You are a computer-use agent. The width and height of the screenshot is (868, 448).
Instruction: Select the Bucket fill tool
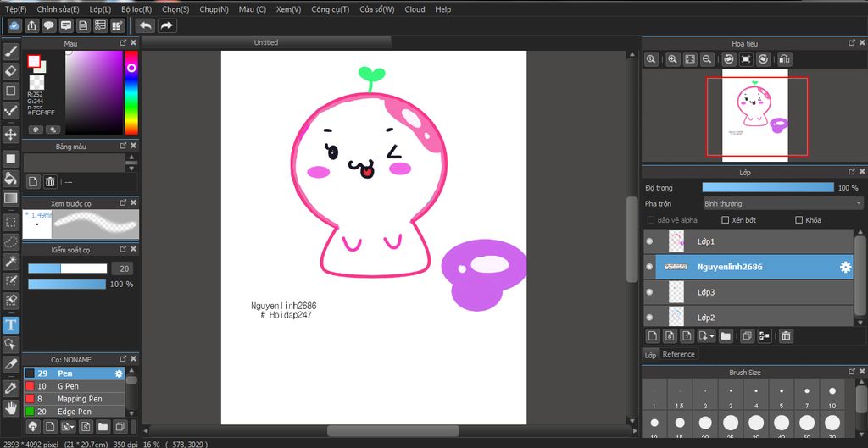coord(10,178)
